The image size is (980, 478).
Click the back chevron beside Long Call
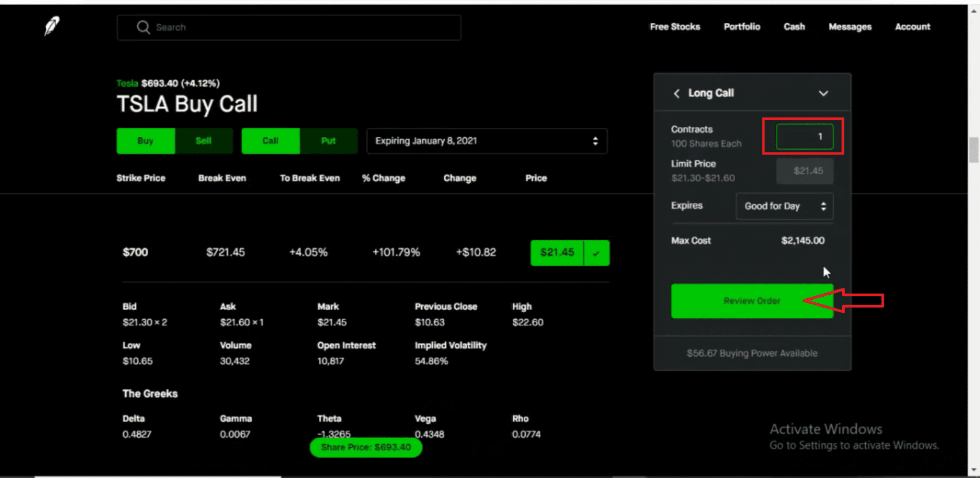coord(677,93)
